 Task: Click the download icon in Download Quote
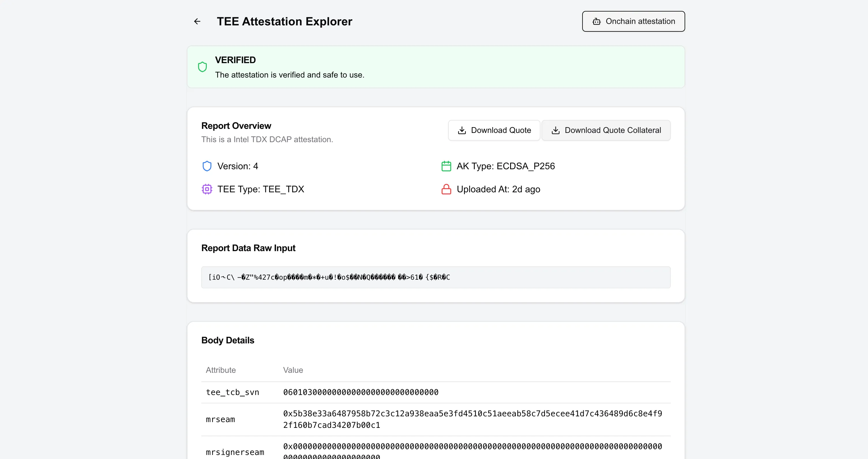pyautogui.click(x=462, y=130)
